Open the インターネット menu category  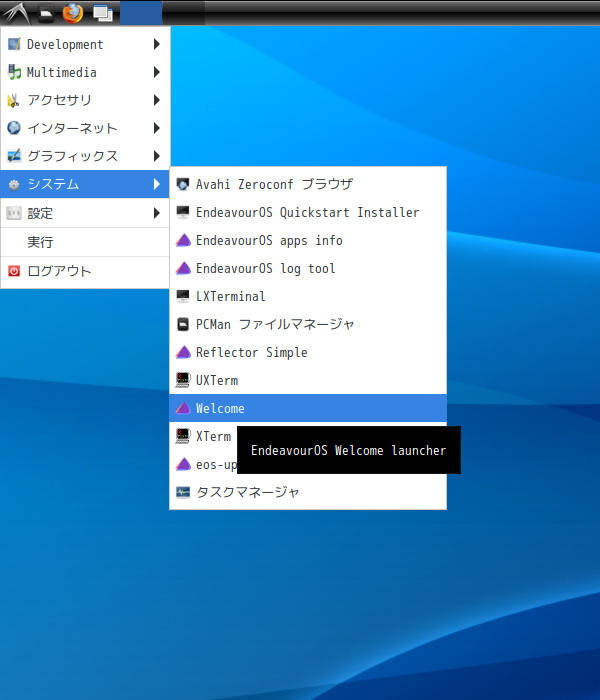click(85, 128)
